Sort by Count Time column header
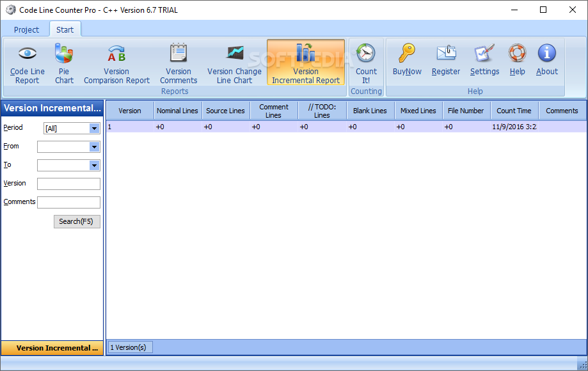This screenshot has height=371, width=588. click(514, 111)
